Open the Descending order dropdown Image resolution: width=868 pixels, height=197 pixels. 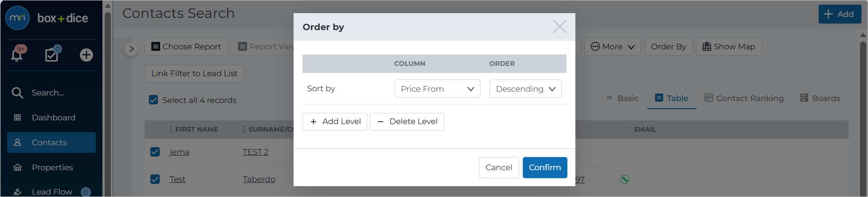click(x=525, y=89)
